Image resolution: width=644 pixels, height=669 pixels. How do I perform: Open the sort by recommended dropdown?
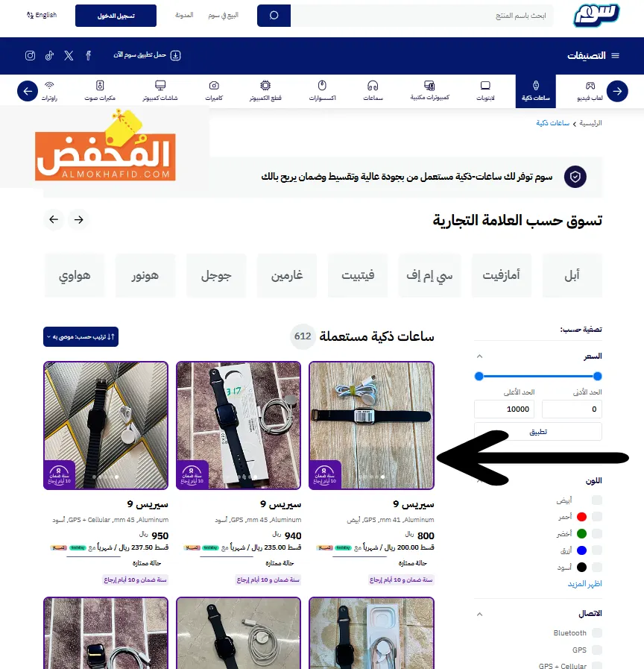80,336
